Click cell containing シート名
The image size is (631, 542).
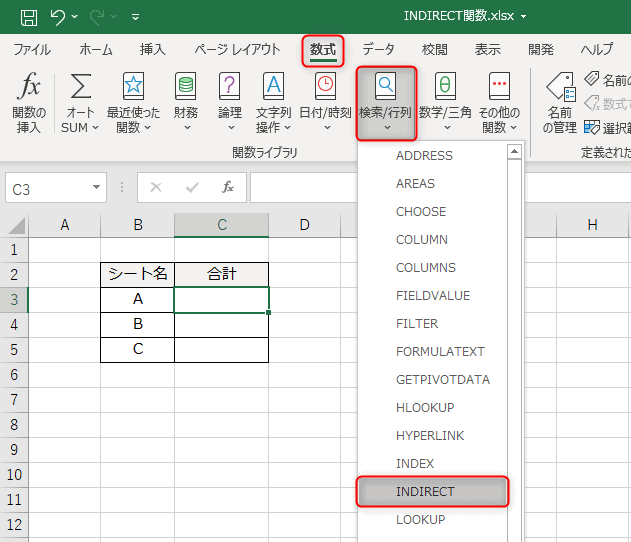(138, 275)
